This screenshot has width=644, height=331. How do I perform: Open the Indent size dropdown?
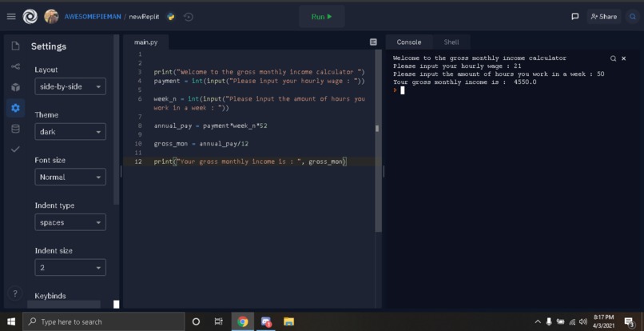70,267
